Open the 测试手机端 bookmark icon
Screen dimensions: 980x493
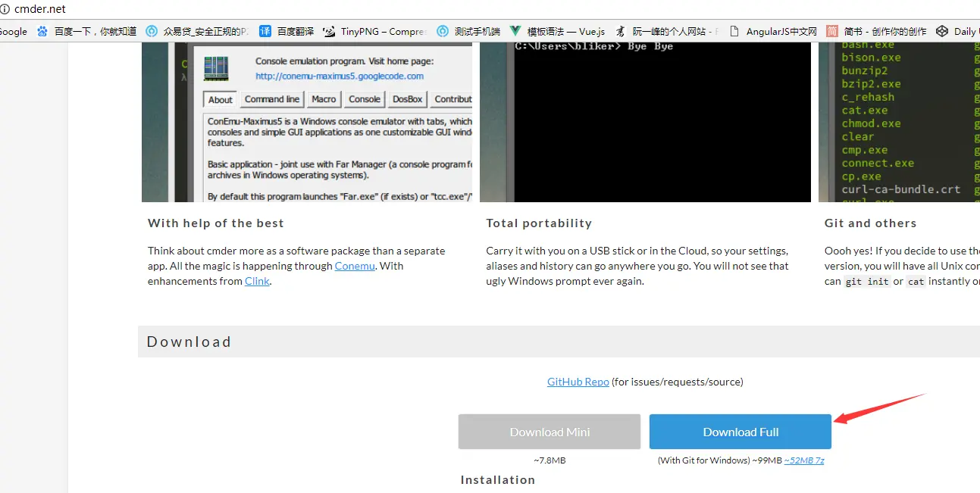(x=443, y=31)
